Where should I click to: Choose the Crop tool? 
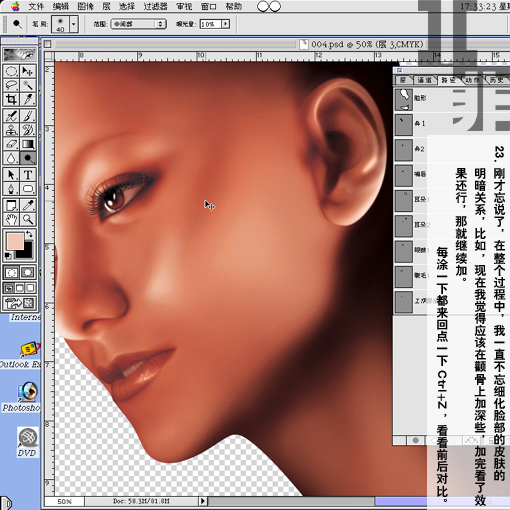(11, 99)
